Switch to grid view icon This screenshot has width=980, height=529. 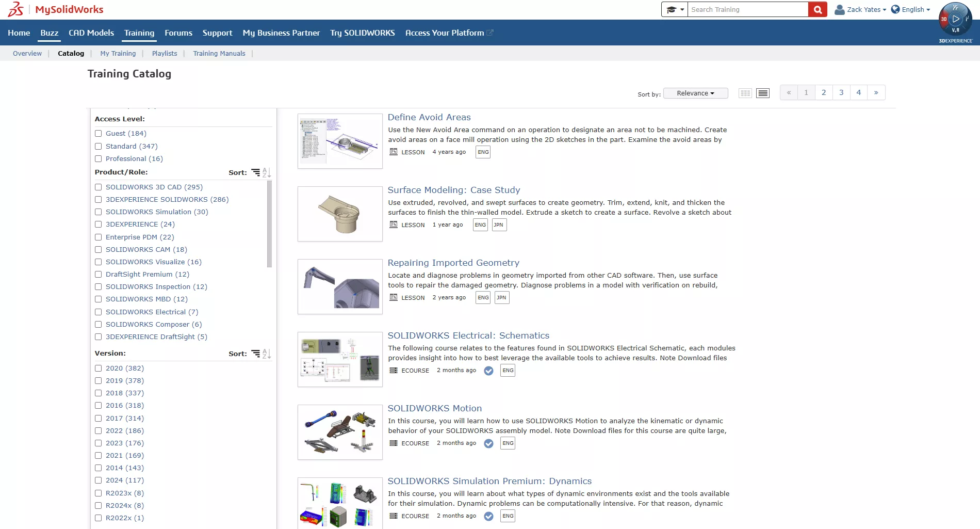pyautogui.click(x=745, y=93)
